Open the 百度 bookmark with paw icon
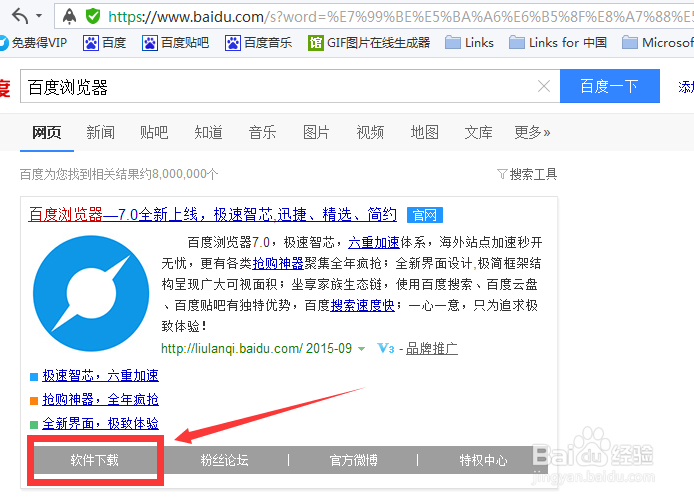694x501 pixels. coord(104,43)
